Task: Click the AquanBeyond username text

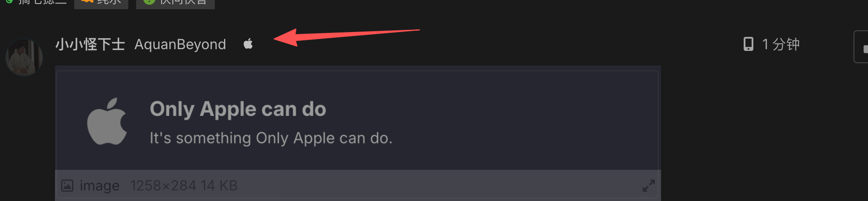Action: coord(180,44)
